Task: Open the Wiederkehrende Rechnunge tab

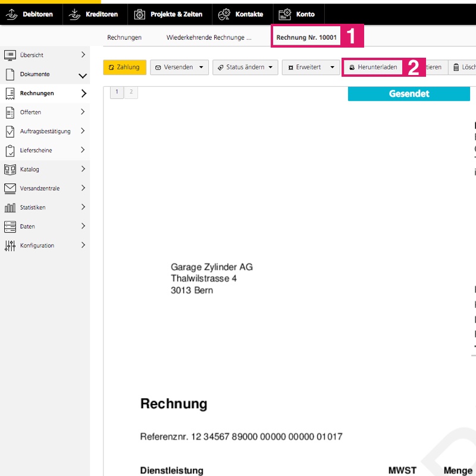Action: 209,37
